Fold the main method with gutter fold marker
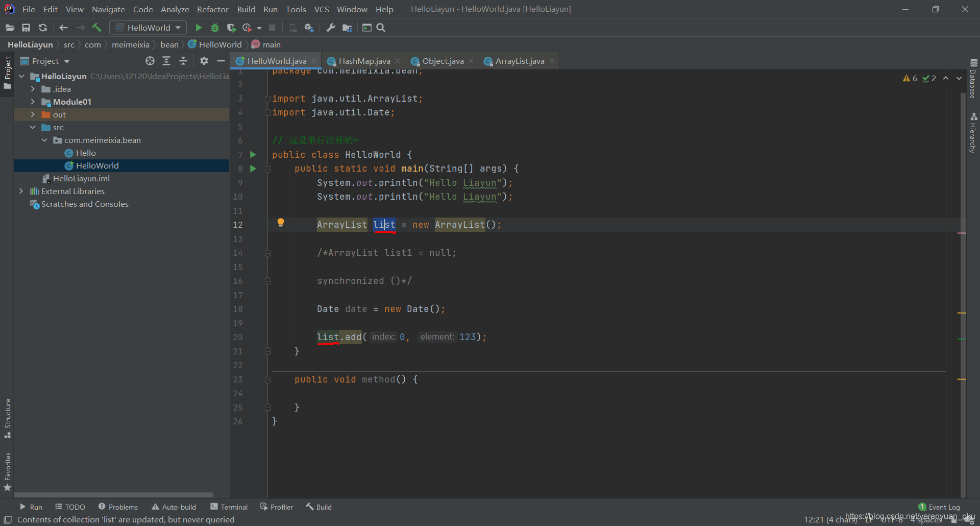 point(267,169)
